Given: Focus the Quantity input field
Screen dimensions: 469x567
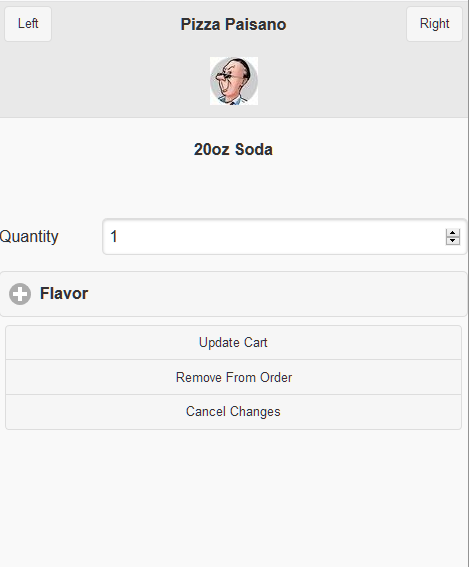Looking at the screenshot, I should pyautogui.click(x=285, y=237).
